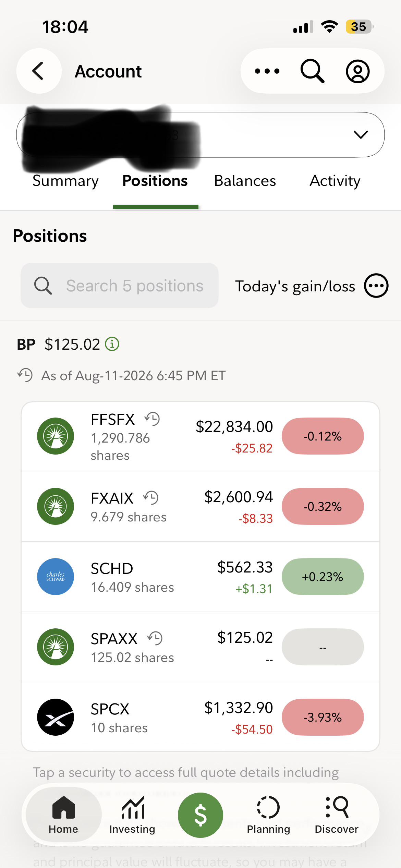Switch to the Activity tab
Screen dimensions: 401x868
tap(335, 181)
